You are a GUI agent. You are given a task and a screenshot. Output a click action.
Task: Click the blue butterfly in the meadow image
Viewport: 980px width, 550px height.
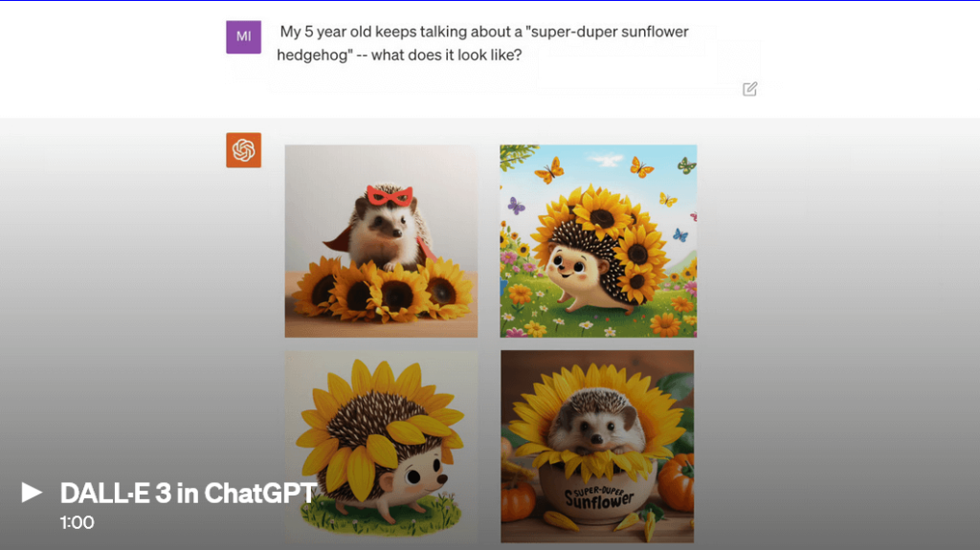click(680, 235)
